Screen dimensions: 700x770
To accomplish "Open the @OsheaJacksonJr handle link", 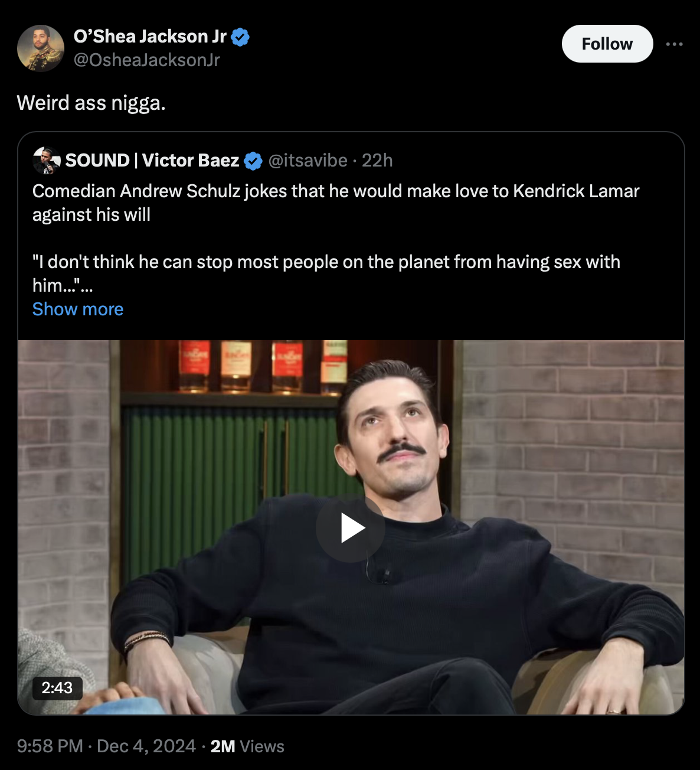I will pos(146,60).
